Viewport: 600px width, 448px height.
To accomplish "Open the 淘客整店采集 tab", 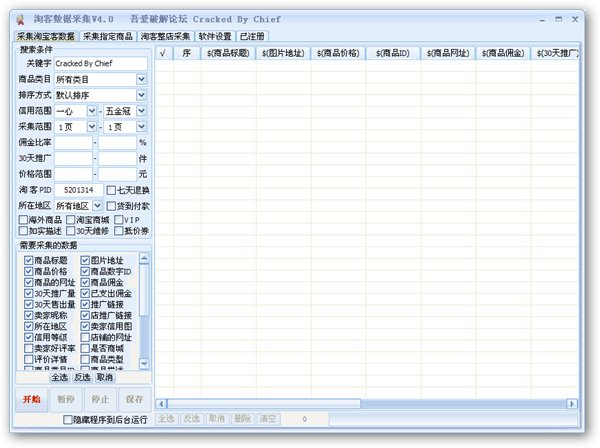I will [x=165, y=36].
